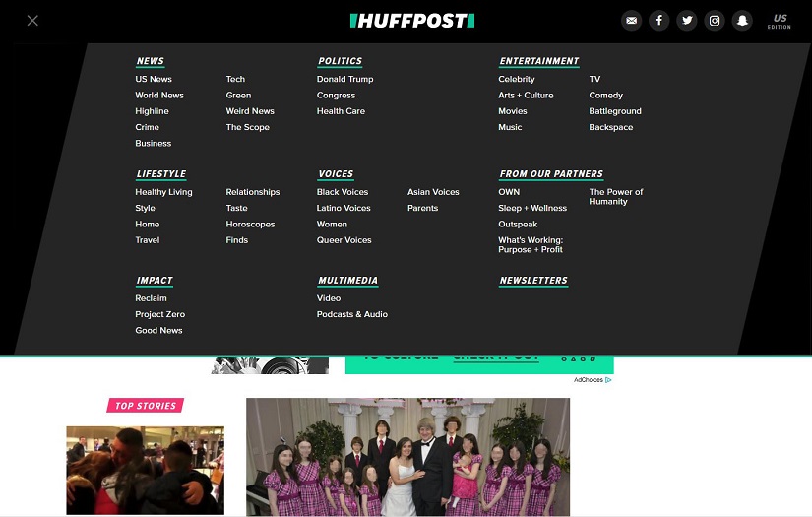This screenshot has width=812, height=517.
Task: Open Podcasts & Audio link
Action: [352, 314]
